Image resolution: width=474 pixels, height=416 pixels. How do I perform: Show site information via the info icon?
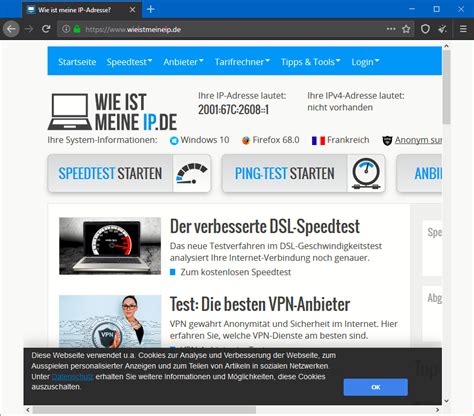click(66, 29)
